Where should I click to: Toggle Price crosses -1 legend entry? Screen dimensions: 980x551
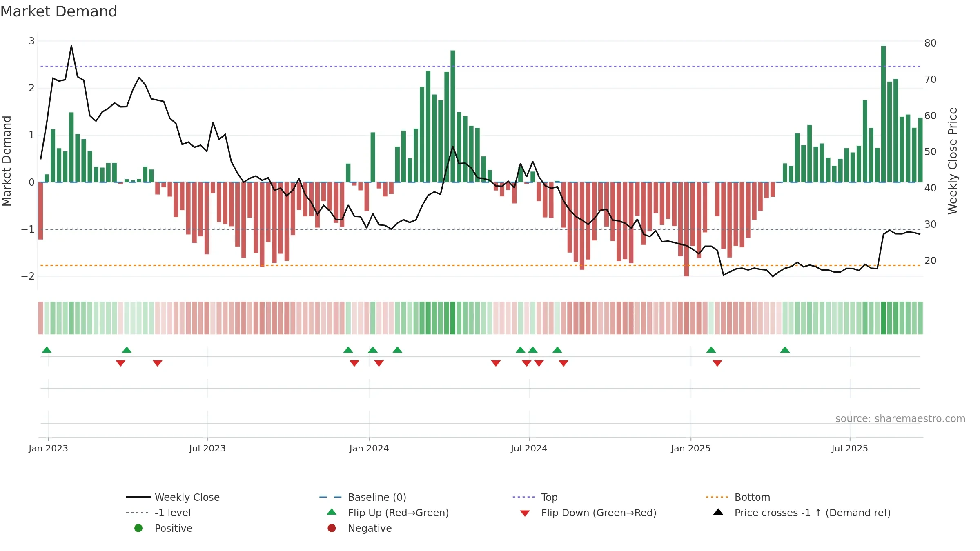[802, 513]
